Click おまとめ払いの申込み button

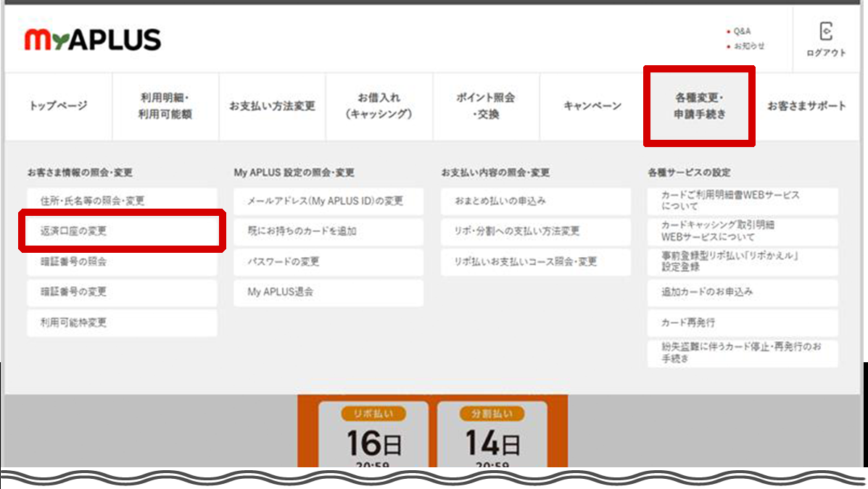(536, 201)
